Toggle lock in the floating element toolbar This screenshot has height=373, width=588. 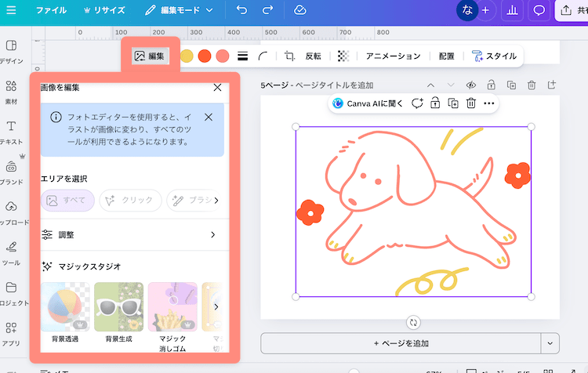tap(435, 103)
